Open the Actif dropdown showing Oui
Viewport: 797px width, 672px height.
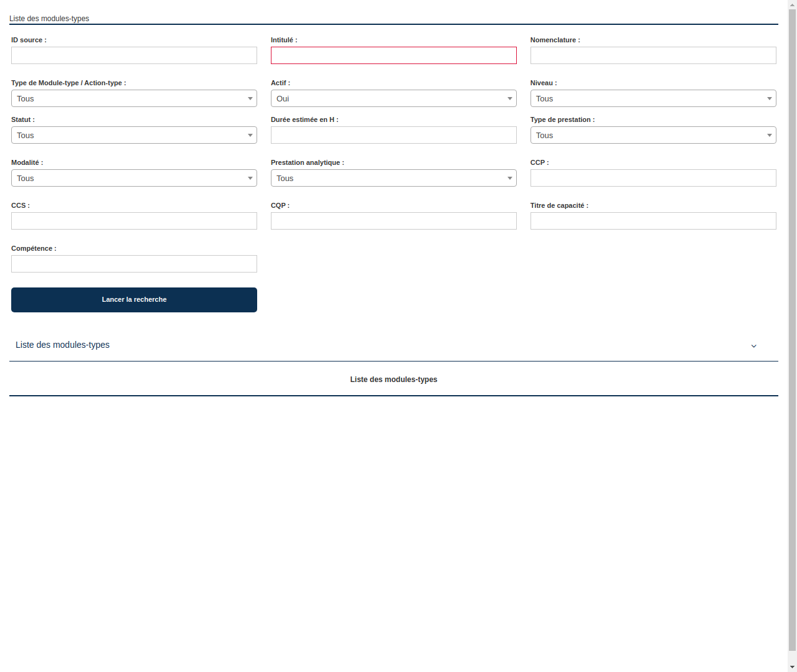coord(394,98)
